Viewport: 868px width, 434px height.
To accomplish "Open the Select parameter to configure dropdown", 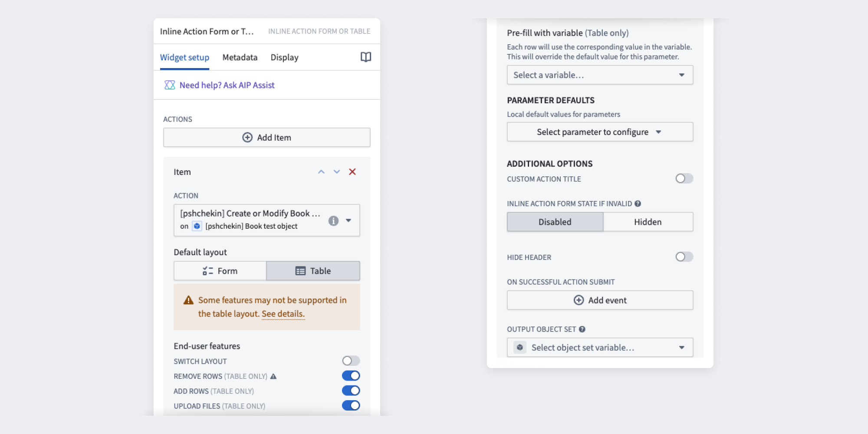I will tap(600, 132).
